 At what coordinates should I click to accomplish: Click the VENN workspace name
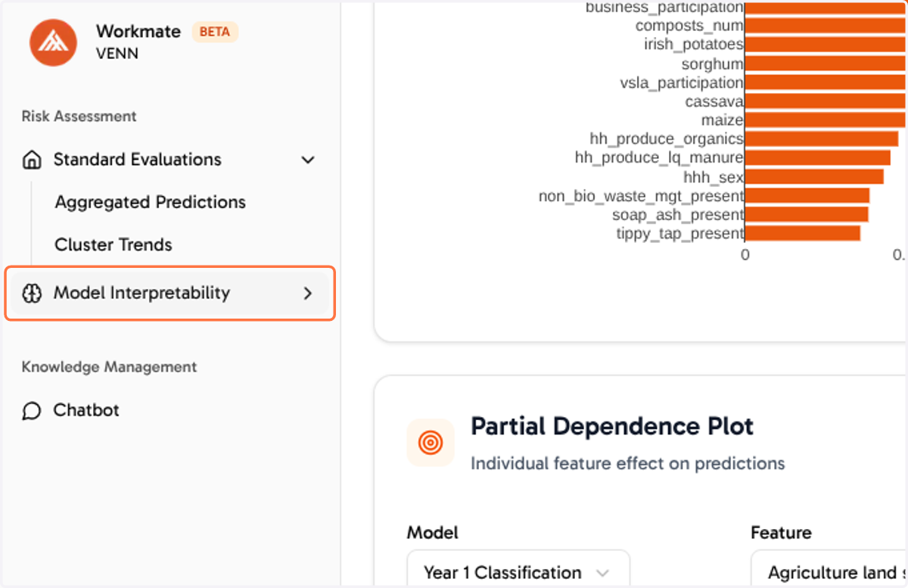tap(117, 54)
